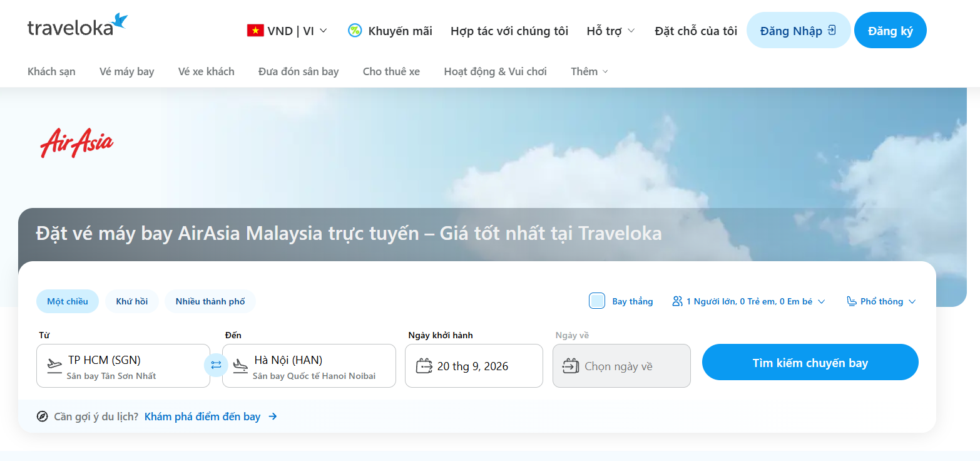
Task: Select the Một chiều trip type
Action: [68, 301]
